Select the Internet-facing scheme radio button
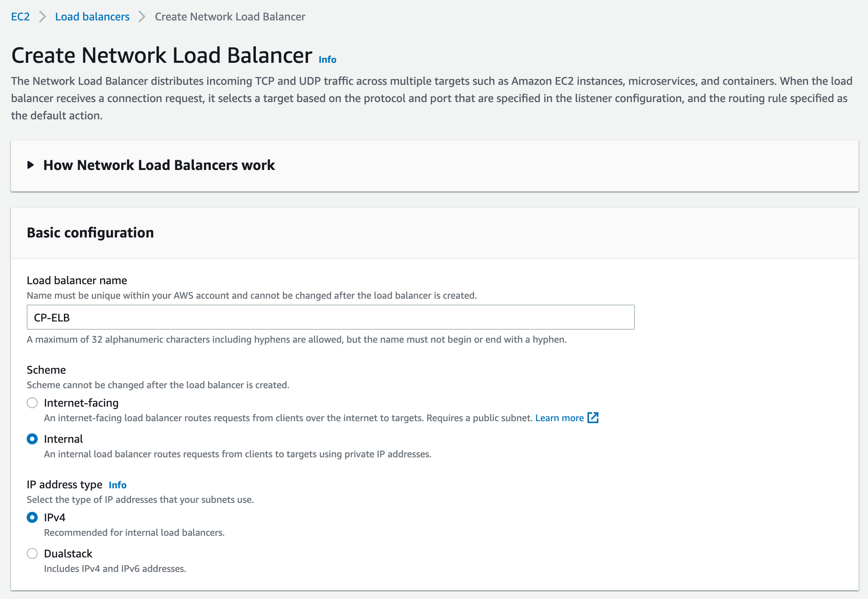The width and height of the screenshot is (868, 599). 32,403
